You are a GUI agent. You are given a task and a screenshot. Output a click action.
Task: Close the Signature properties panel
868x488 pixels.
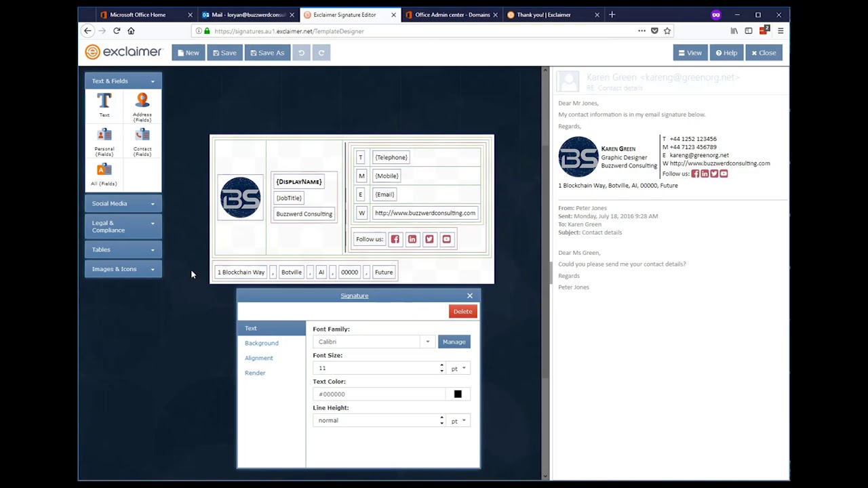[469, 296]
